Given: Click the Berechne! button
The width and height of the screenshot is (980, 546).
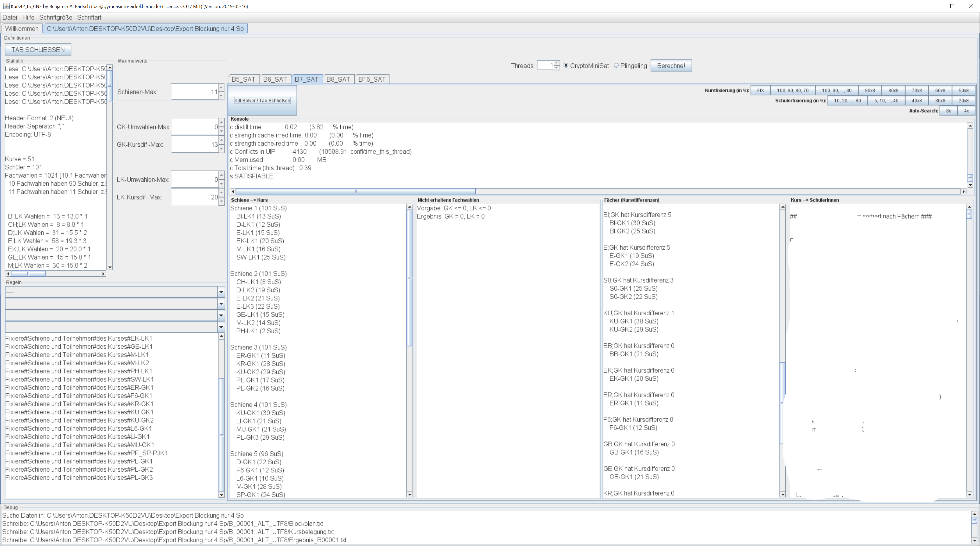Looking at the screenshot, I should tap(671, 66).
